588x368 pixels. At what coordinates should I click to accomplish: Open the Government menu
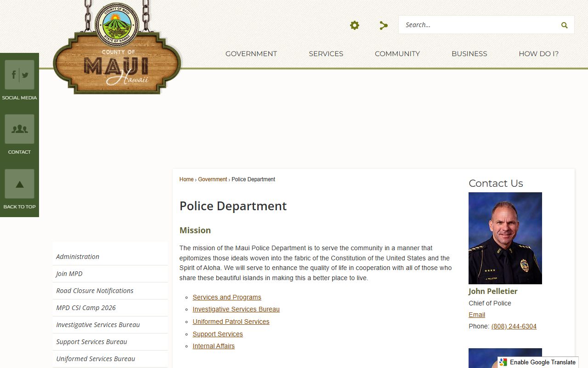point(251,54)
